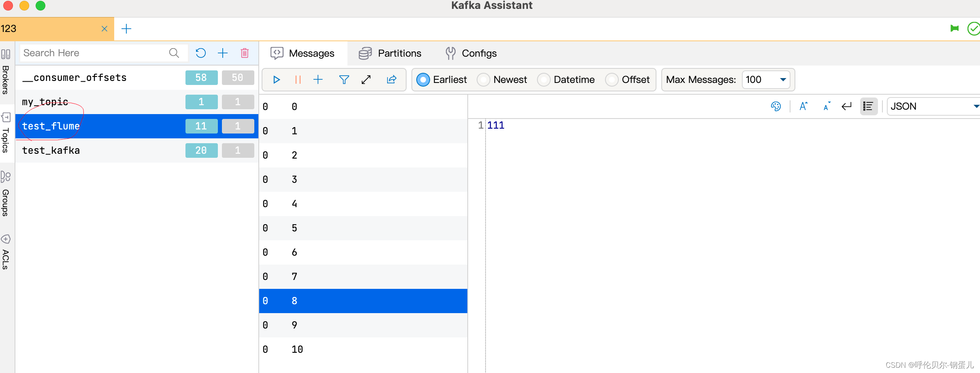
Task: Switch to the Partitions tab
Action: (390, 53)
